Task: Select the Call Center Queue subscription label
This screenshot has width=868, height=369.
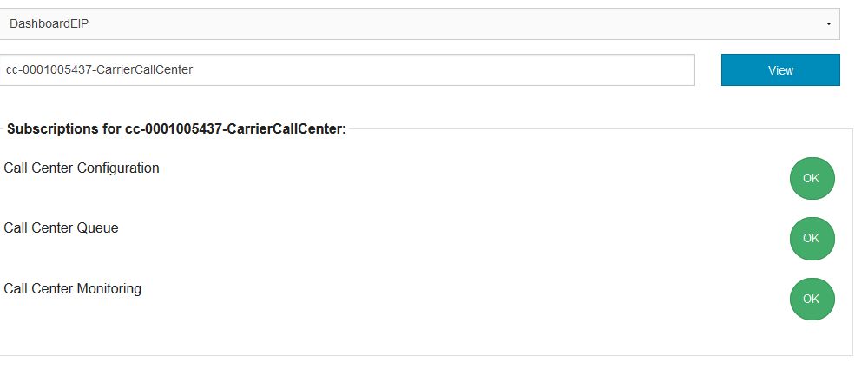Action: click(x=61, y=228)
